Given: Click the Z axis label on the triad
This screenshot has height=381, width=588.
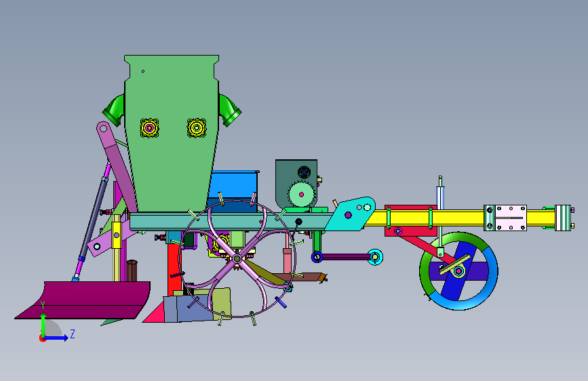Looking at the screenshot, I should click(73, 334).
